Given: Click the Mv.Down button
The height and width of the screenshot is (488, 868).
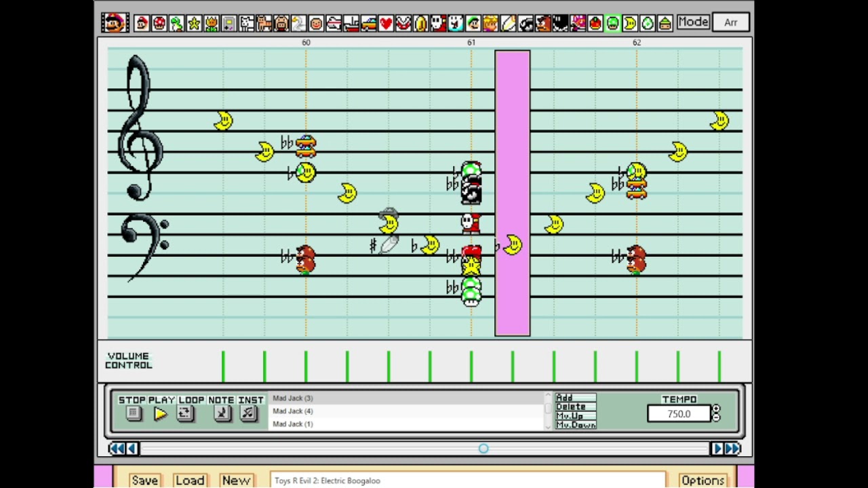Looking at the screenshot, I should pos(576,425).
